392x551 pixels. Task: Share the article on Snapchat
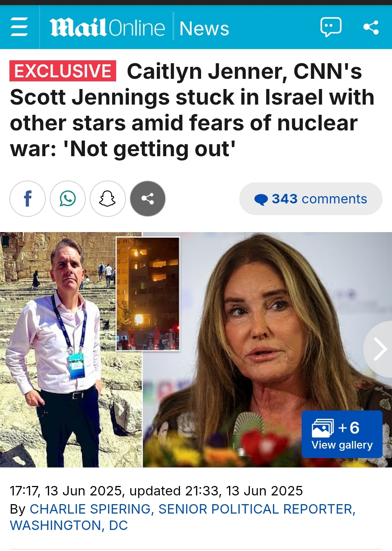click(108, 199)
